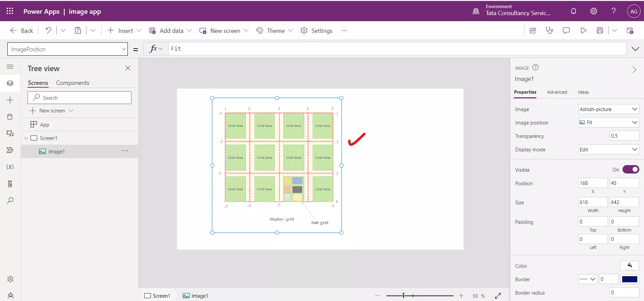Select the App tree item
The image size is (644, 301).
point(79,124)
